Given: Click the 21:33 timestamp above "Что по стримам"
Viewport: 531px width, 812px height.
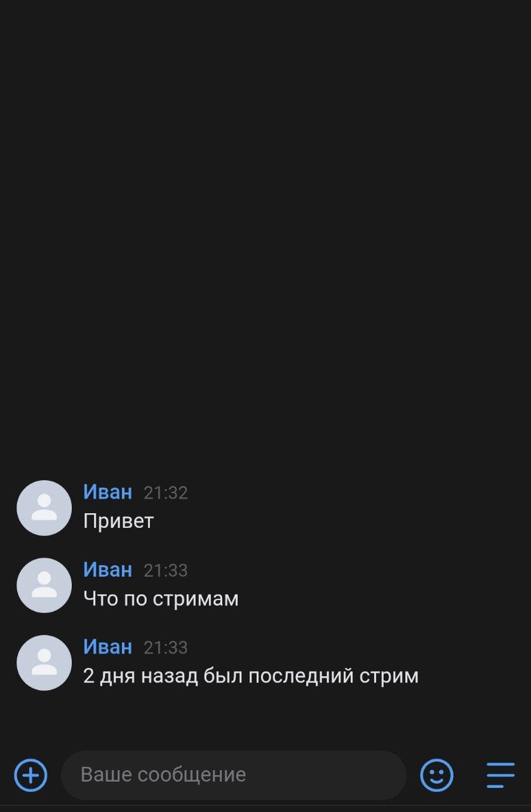Looking at the screenshot, I should click(x=165, y=570).
